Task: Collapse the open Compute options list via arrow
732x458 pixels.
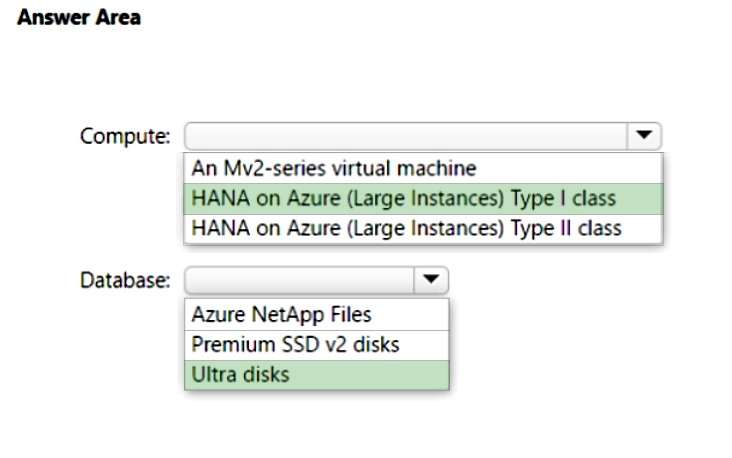Action: point(643,135)
